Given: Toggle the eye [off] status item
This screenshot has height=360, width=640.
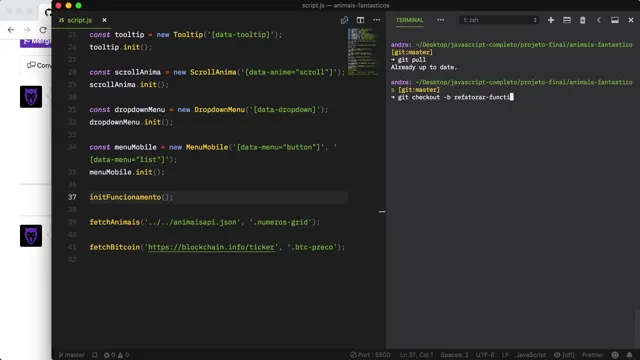Looking at the screenshot, I should tap(564, 355).
